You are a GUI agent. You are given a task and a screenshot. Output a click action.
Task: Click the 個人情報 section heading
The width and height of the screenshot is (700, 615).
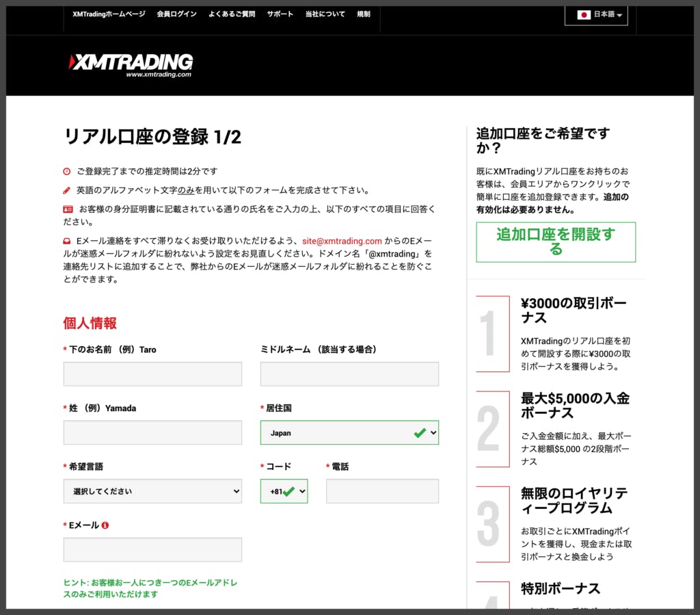click(90, 323)
